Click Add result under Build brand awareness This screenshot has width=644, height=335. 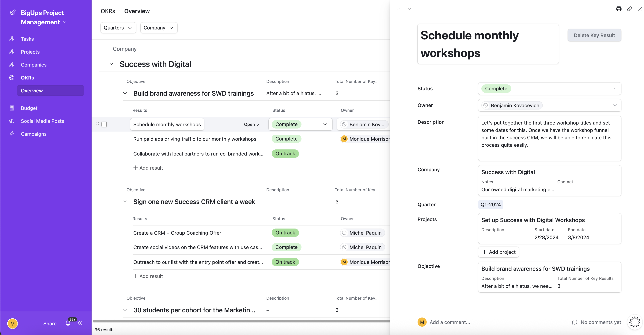(x=148, y=168)
